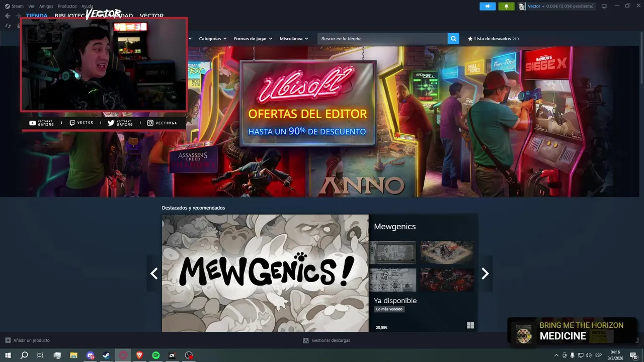Screen dimensions: 644x362
Task: Open the Ver menu
Action: pos(31,6)
